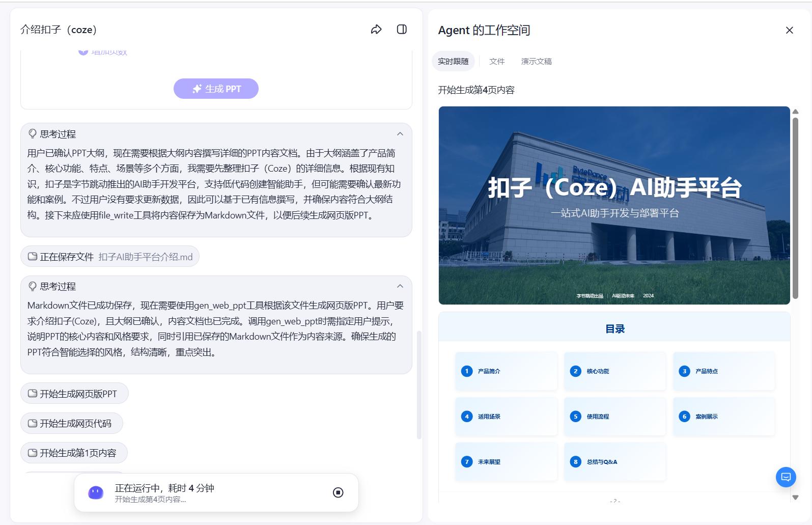Toggle the side panel layout icon

402,30
